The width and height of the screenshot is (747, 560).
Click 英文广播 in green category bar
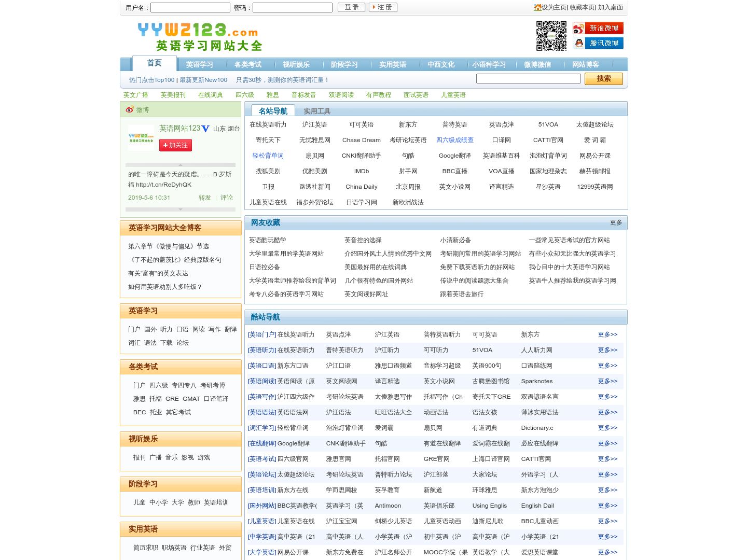(136, 95)
